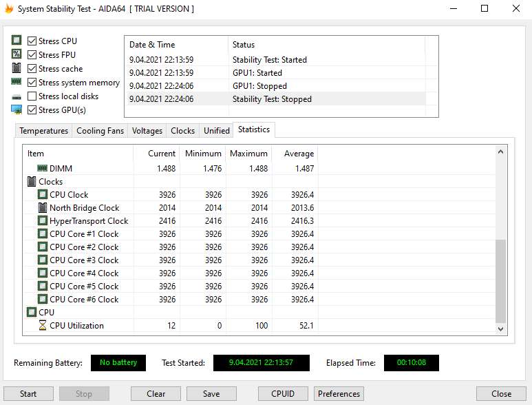Screen dimensions: 532x405
Task: Toggle the Stress cache checkbox
Action: [32, 69]
